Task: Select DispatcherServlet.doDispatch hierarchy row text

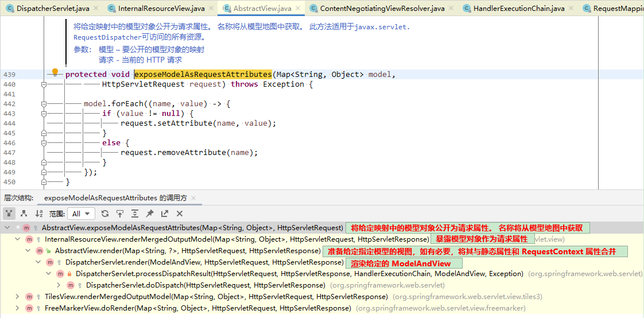Action: tap(205, 285)
